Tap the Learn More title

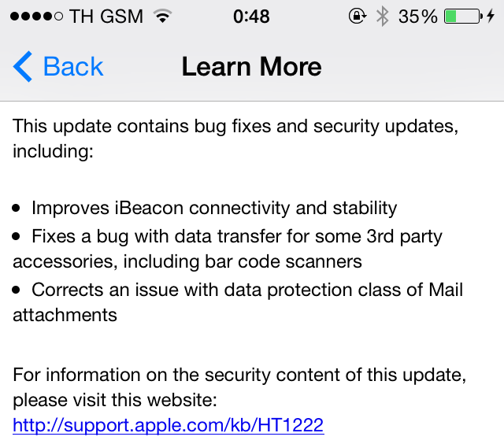(x=251, y=66)
